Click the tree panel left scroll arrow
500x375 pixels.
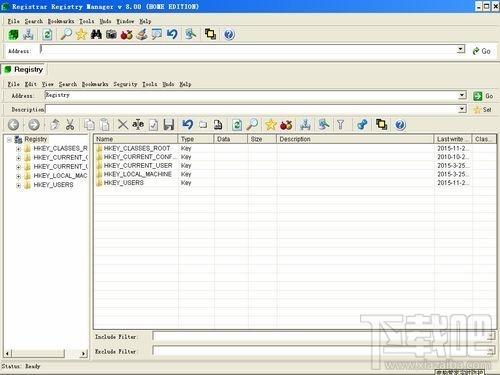[8, 353]
